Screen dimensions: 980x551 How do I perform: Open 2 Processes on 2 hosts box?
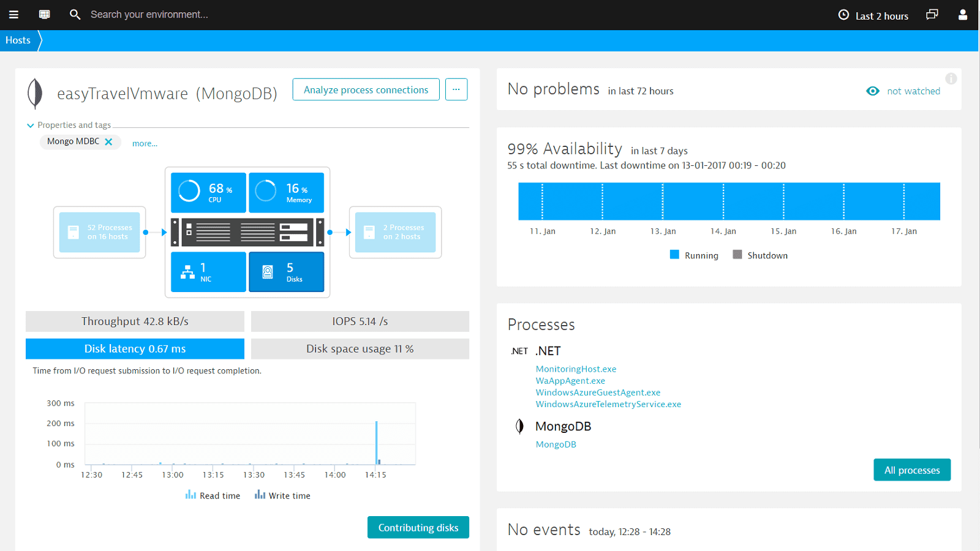[x=395, y=232]
